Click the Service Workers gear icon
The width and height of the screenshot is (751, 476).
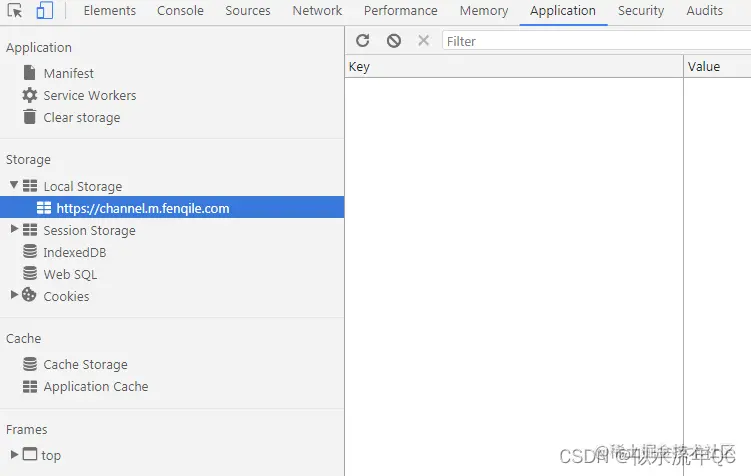(30, 95)
